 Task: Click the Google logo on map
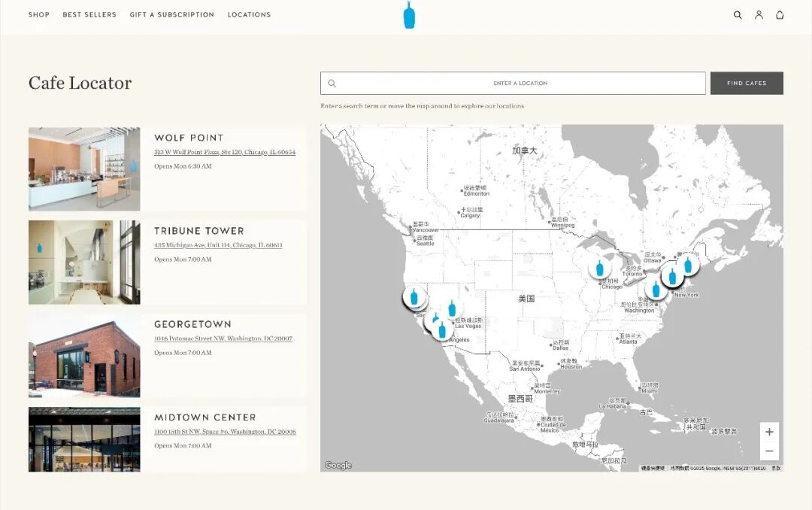338,466
